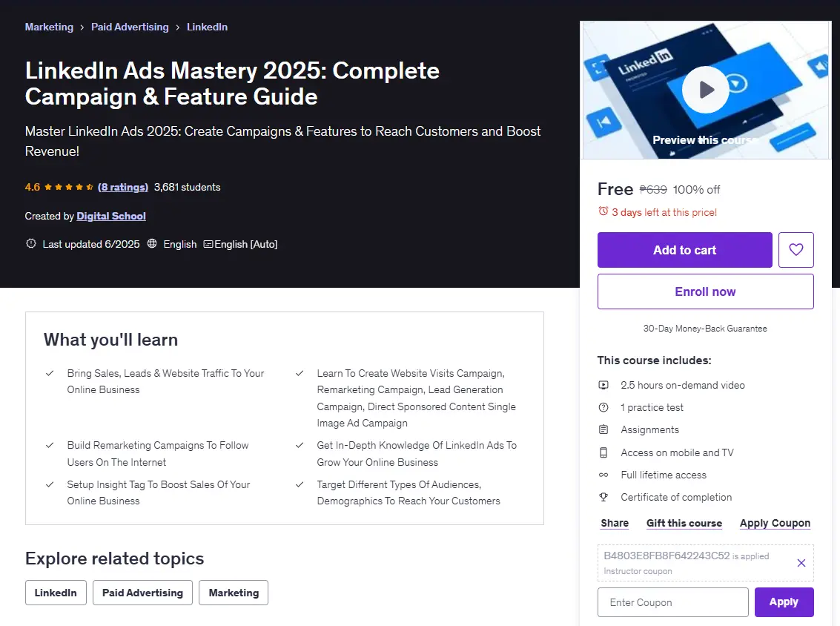This screenshot has height=626, width=840.
Task: Click the crossed-out ₱639 price
Action: 653,190
